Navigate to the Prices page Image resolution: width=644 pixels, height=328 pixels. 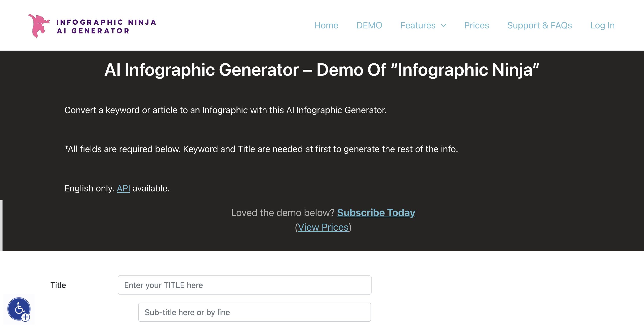point(476,25)
